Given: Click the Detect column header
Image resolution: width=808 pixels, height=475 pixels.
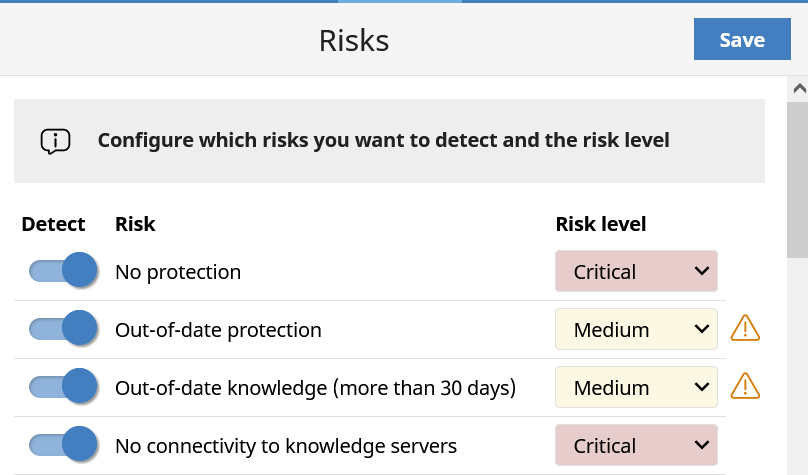Looking at the screenshot, I should pyautogui.click(x=53, y=224).
